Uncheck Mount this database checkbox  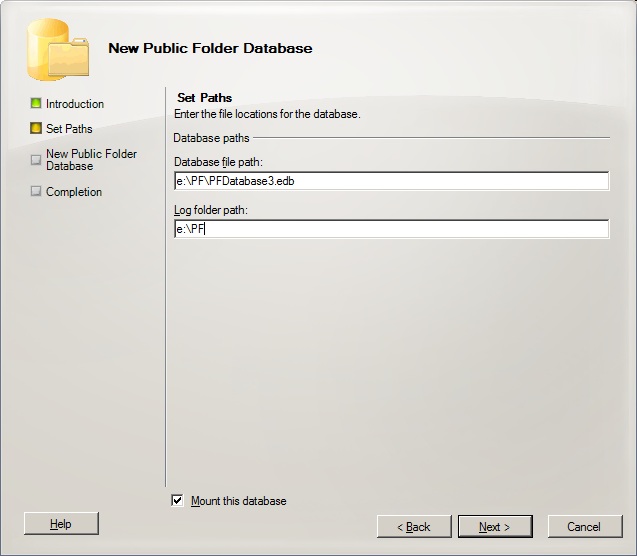(178, 500)
